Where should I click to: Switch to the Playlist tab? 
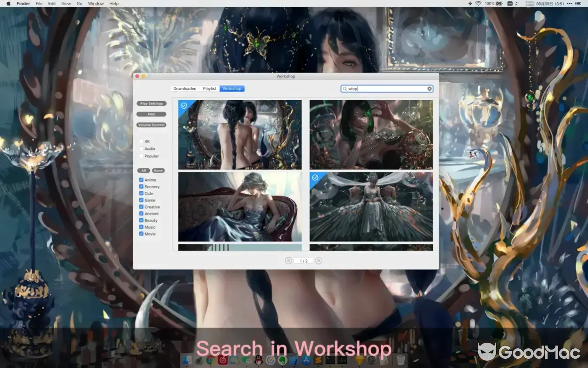(x=209, y=88)
